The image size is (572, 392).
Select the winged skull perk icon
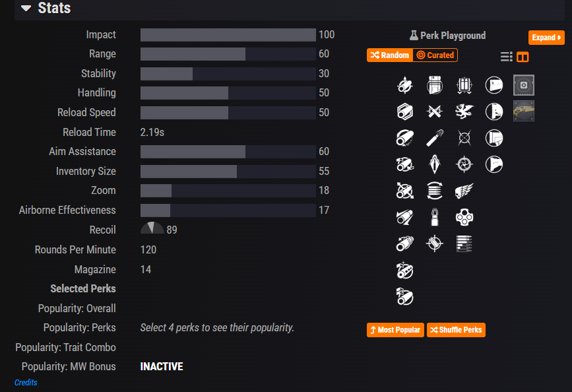pyautogui.click(x=464, y=191)
